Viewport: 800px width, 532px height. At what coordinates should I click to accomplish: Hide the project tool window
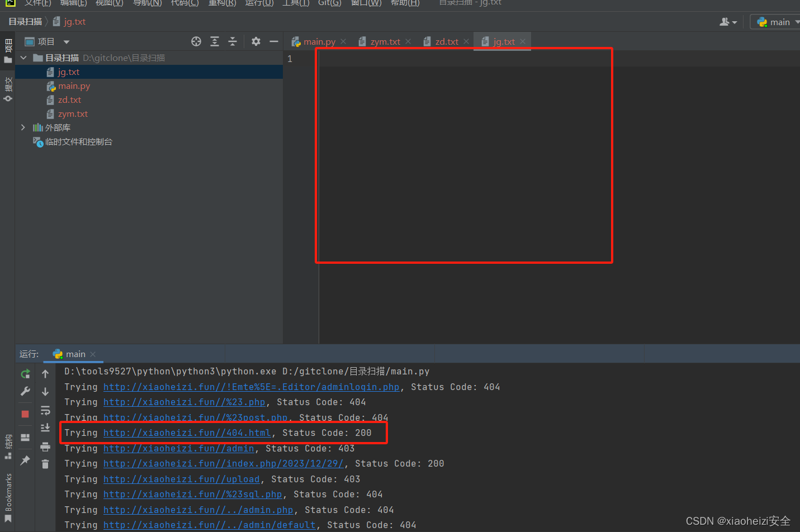274,41
